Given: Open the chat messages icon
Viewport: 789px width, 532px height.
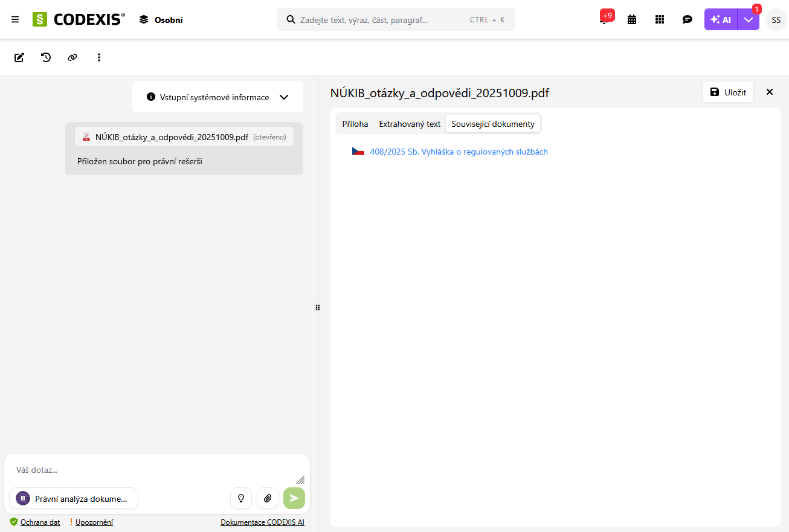Looking at the screenshot, I should click(687, 19).
